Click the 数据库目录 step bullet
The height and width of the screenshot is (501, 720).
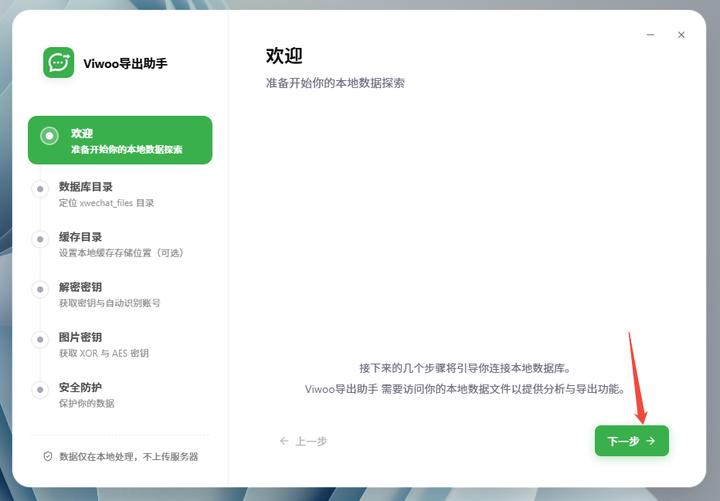click(x=40, y=189)
